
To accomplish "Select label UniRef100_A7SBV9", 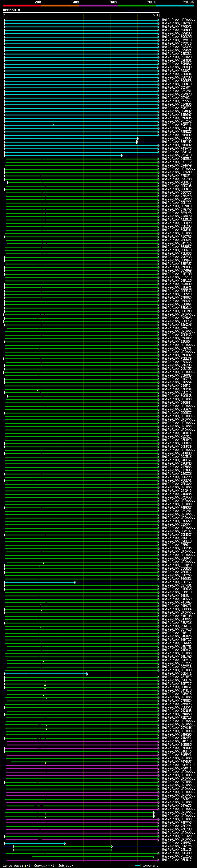I will click(177, 799).
